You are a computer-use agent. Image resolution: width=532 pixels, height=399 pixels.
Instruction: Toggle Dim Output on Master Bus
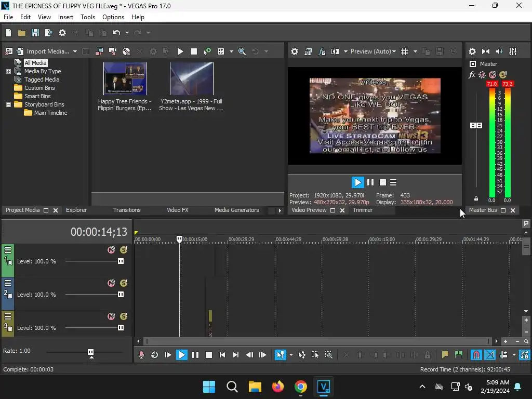499,51
